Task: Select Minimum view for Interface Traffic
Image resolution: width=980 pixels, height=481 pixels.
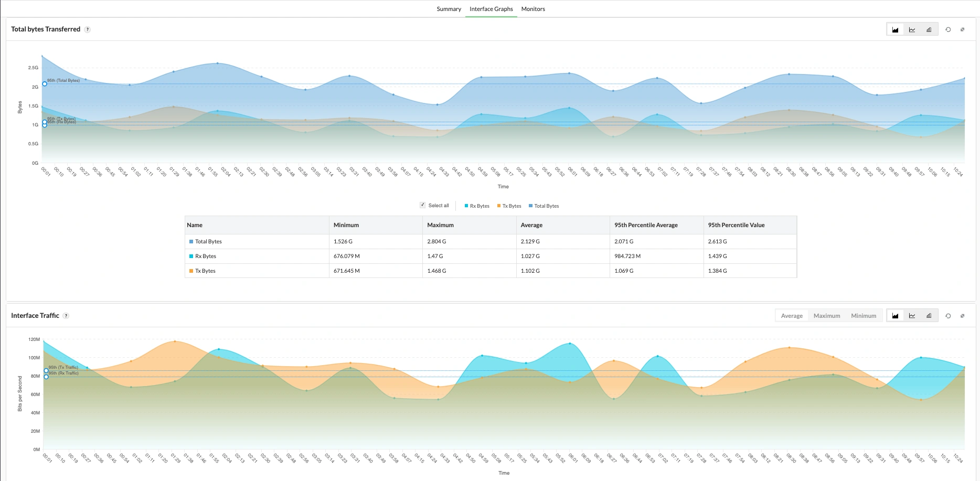Action: (x=863, y=315)
